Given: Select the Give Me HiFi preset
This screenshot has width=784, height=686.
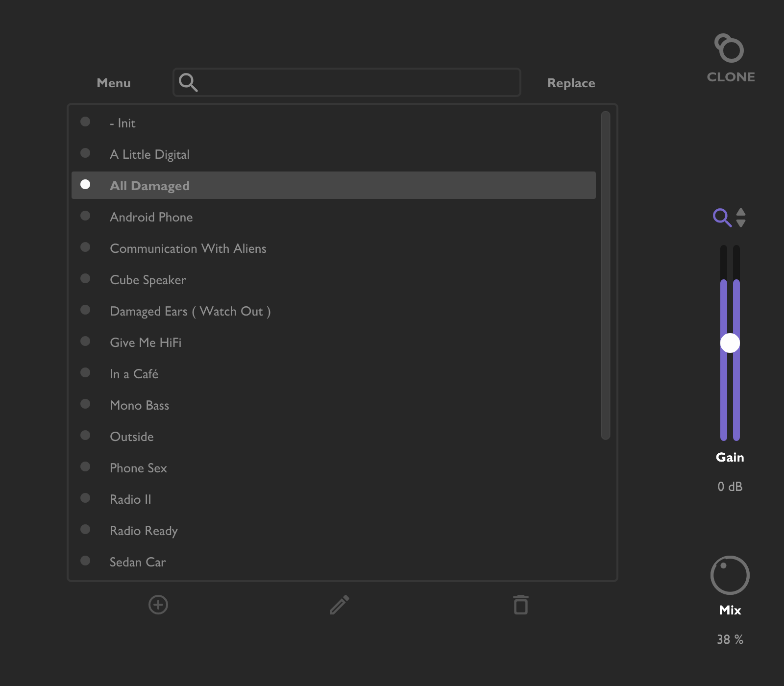Looking at the screenshot, I should pyautogui.click(x=146, y=343).
